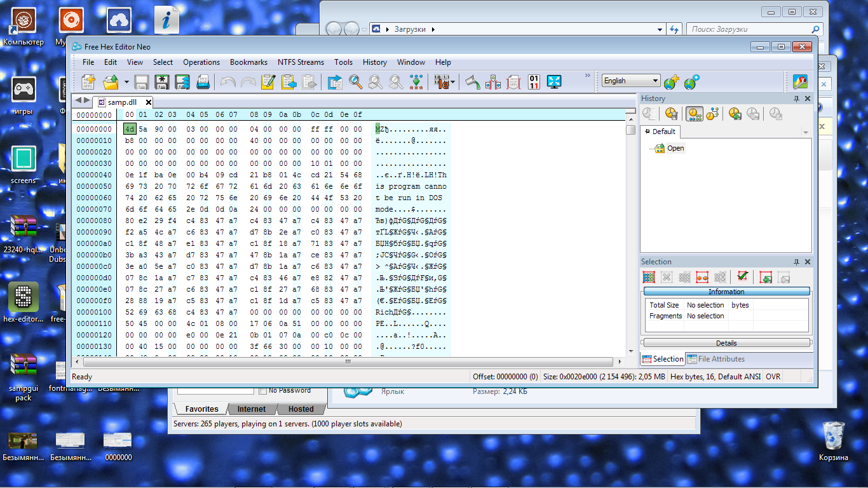Open the NTFS Streams menu

[301, 62]
